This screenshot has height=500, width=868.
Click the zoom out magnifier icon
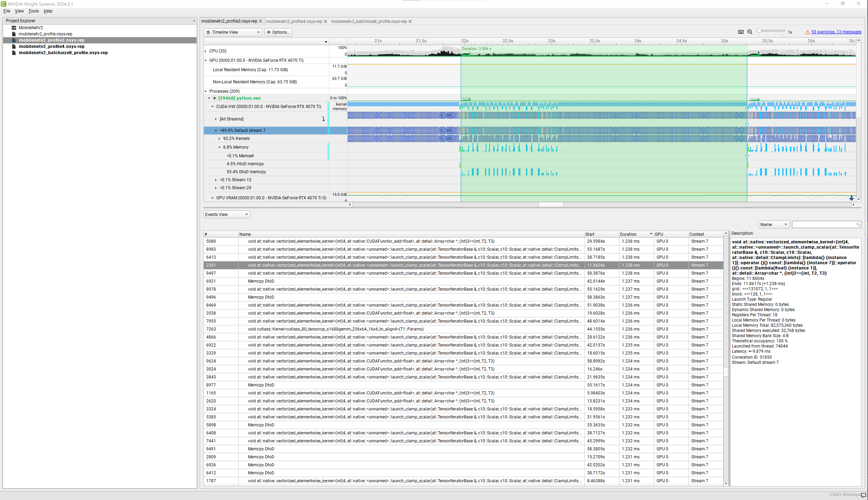point(750,32)
